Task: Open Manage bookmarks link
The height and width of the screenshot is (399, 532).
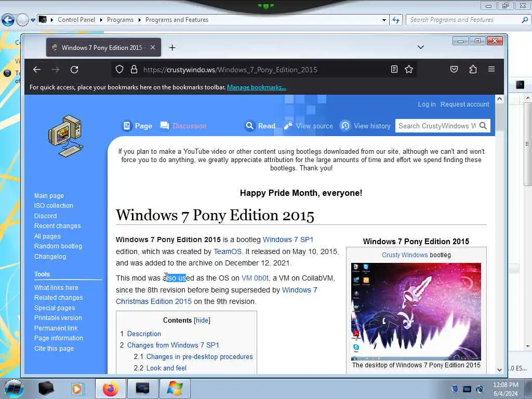Action: (257, 87)
